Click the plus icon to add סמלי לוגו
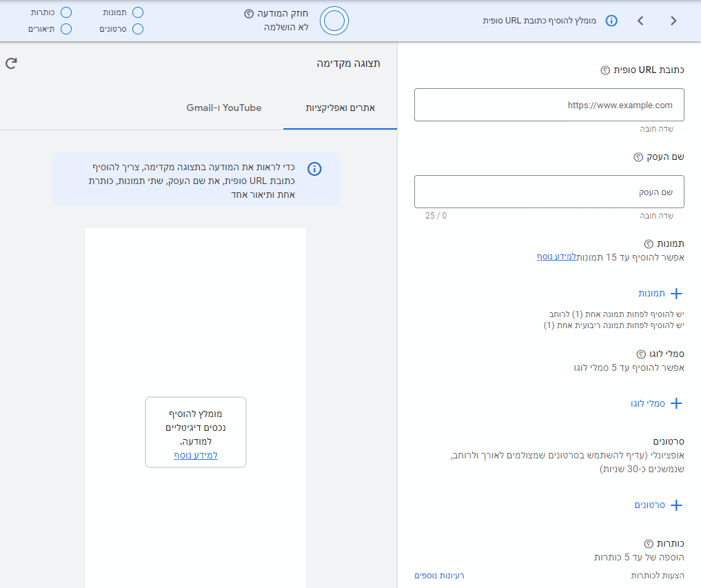The height and width of the screenshot is (588, 701). pyautogui.click(x=676, y=403)
